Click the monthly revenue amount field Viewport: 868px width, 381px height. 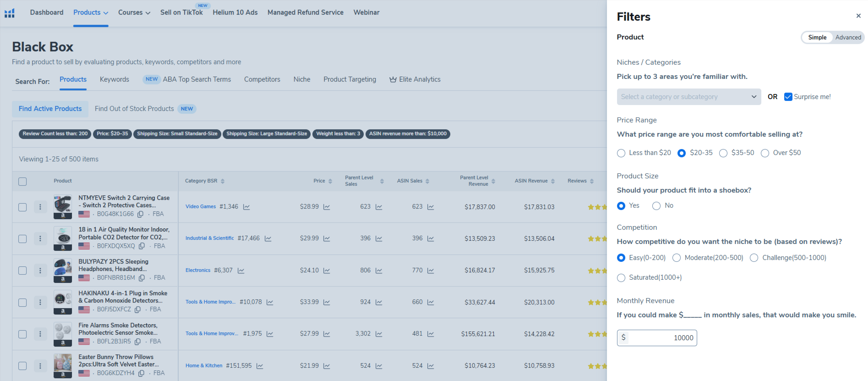[x=657, y=338]
